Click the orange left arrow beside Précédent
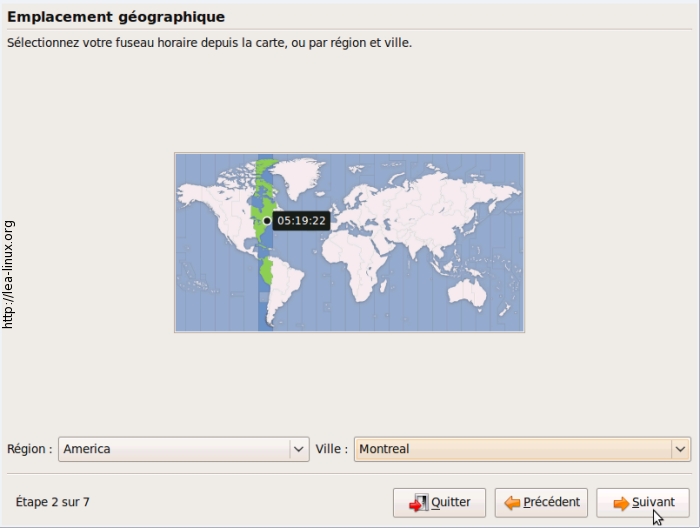 coord(511,503)
